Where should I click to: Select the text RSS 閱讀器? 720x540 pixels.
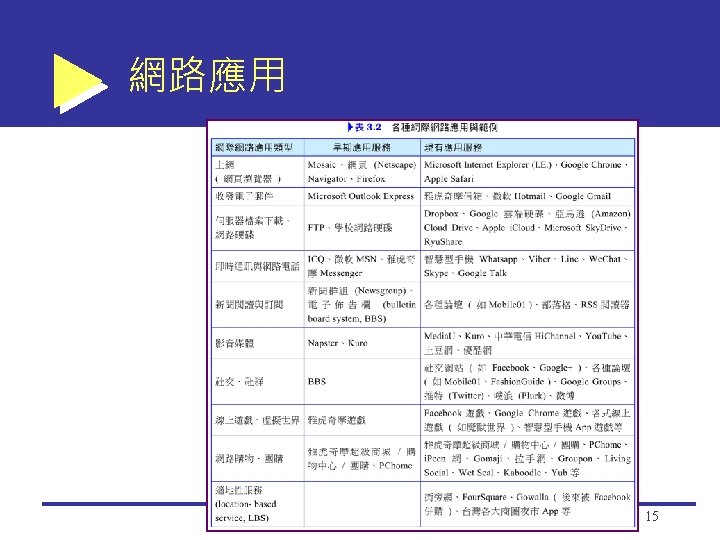coord(605,304)
